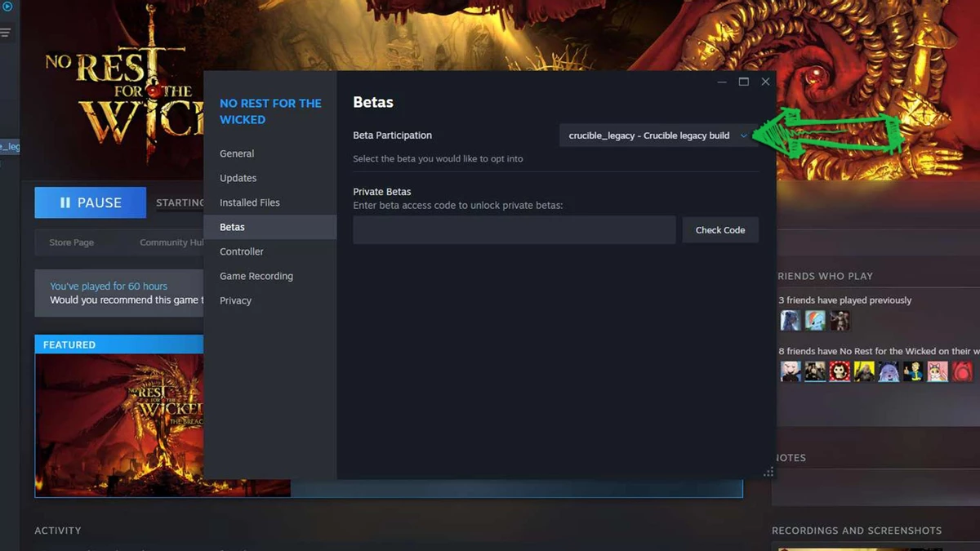The height and width of the screenshot is (551, 980).
Task: Open the Vault Boy thumbs-up friend avatar
Action: click(913, 372)
